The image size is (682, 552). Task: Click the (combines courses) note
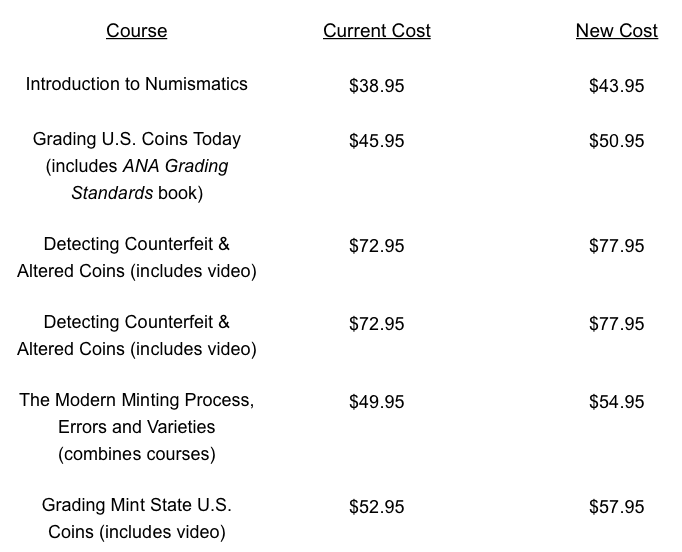coord(137,454)
